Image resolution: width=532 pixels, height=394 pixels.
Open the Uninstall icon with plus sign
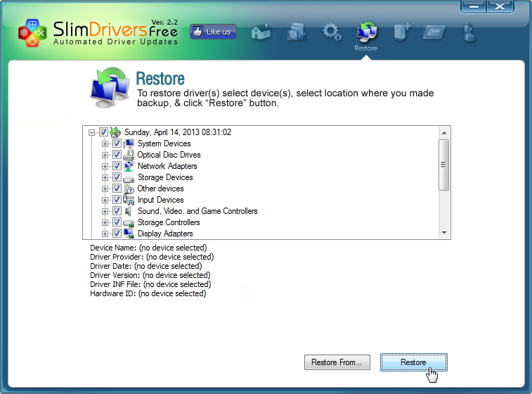coord(403,32)
